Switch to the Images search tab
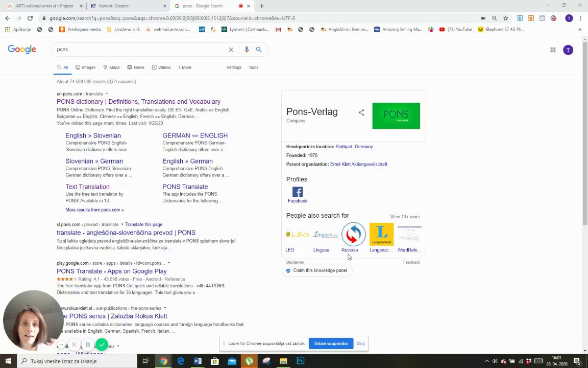The width and height of the screenshot is (588, 368). (x=86, y=67)
